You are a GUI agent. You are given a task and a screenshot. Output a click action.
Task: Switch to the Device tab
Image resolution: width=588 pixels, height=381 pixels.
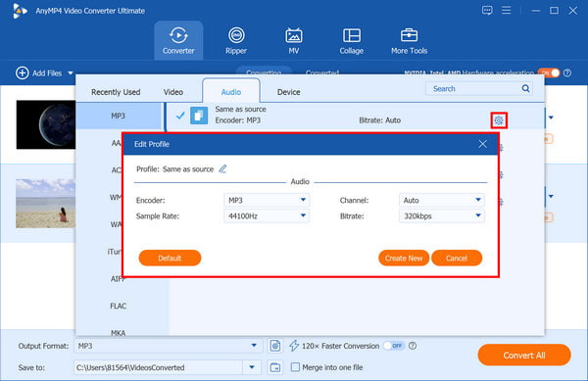point(289,92)
